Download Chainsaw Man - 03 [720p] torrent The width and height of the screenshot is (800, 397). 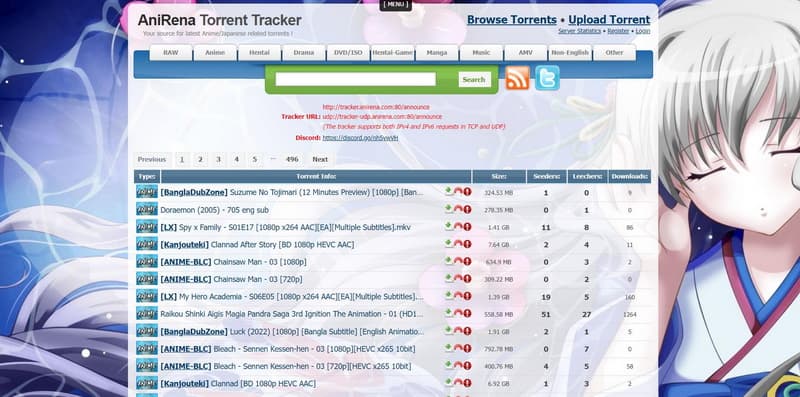click(x=449, y=279)
